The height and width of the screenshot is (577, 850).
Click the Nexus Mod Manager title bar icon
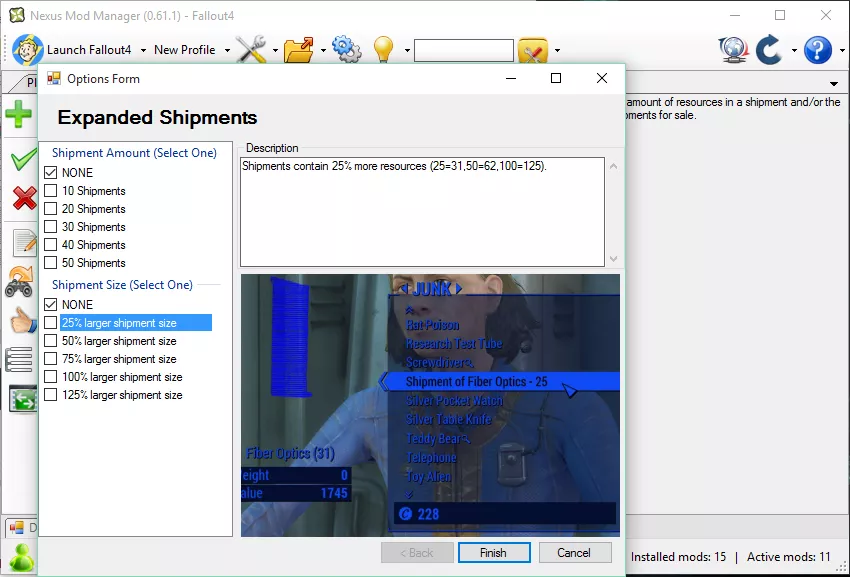(17, 15)
